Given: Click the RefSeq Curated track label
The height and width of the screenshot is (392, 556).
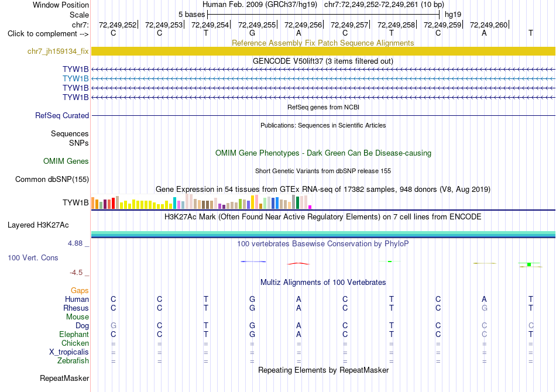Looking at the screenshot, I should 62,115.
